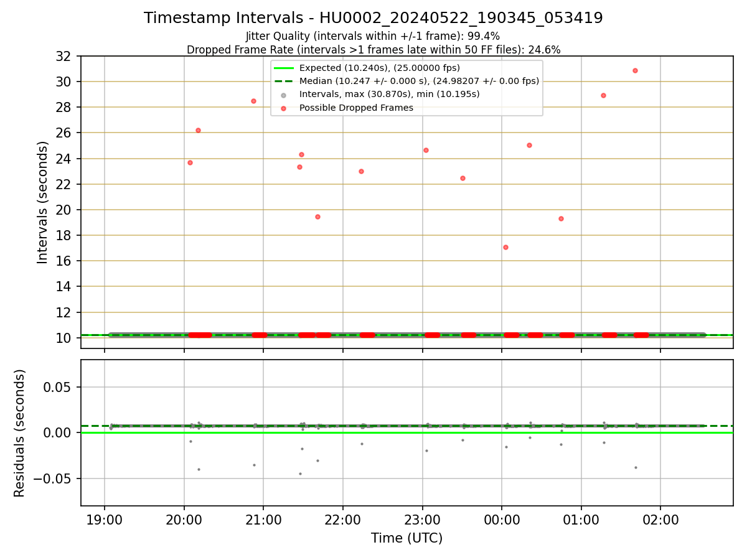The image size is (747, 560).
Task: Click solid green line sample in legend
Action: pos(284,68)
